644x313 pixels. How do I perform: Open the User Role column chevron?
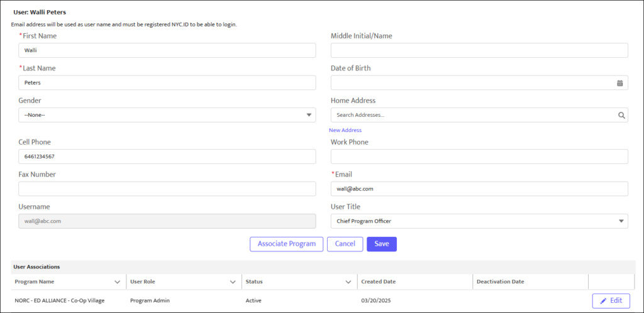click(x=233, y=282)
